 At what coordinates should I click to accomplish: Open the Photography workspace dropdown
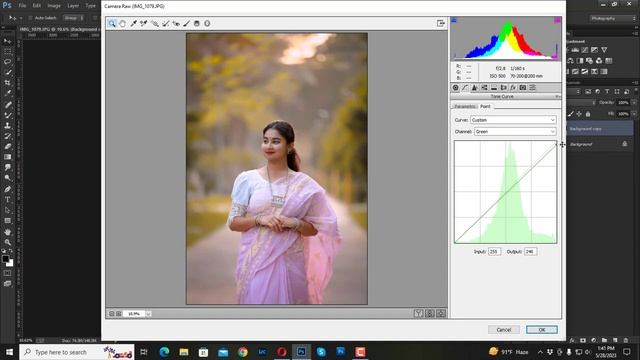click(612, 18)
